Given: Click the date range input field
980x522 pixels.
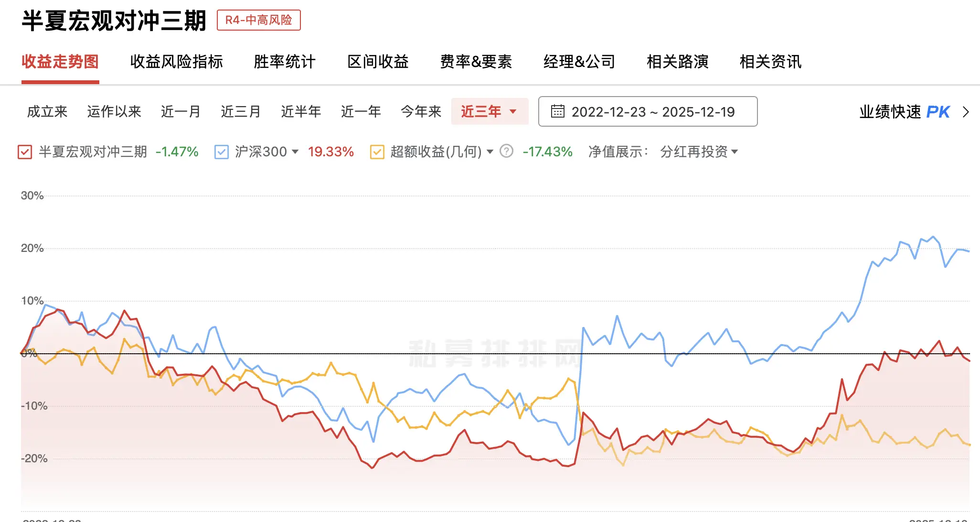Looking at the screenshot, I should point(653,111).
